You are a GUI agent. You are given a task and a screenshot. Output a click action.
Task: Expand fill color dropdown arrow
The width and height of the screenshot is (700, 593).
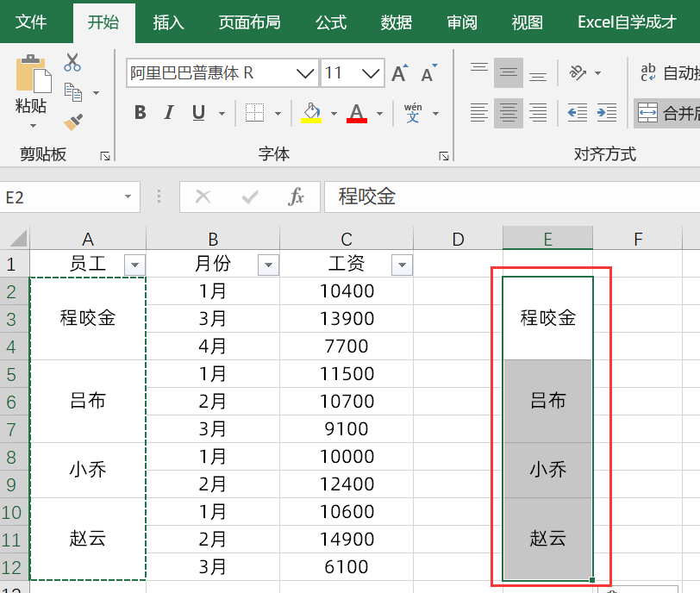click(334, 114)
